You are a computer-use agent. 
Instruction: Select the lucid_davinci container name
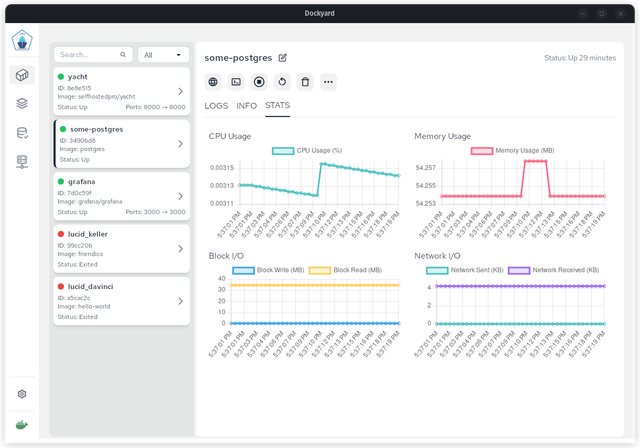pyautogui.click(x=91, y=286)
